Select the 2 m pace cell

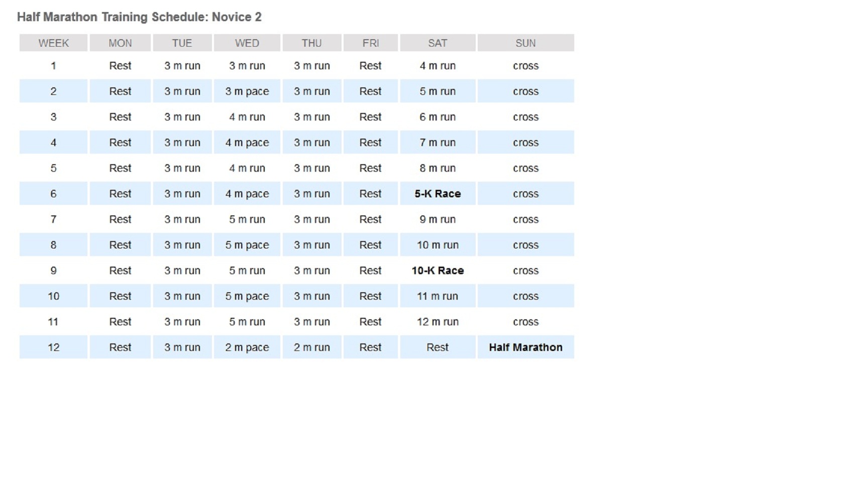[247, 347]
